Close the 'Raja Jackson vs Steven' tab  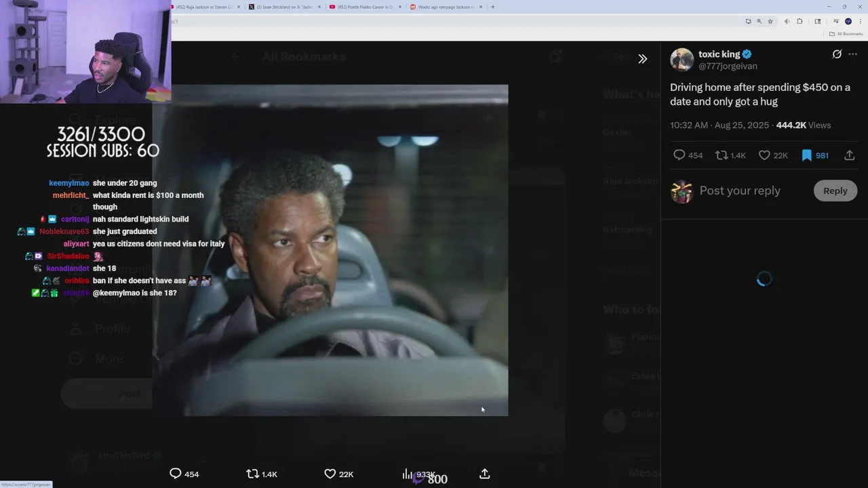(x=239, y=7)
